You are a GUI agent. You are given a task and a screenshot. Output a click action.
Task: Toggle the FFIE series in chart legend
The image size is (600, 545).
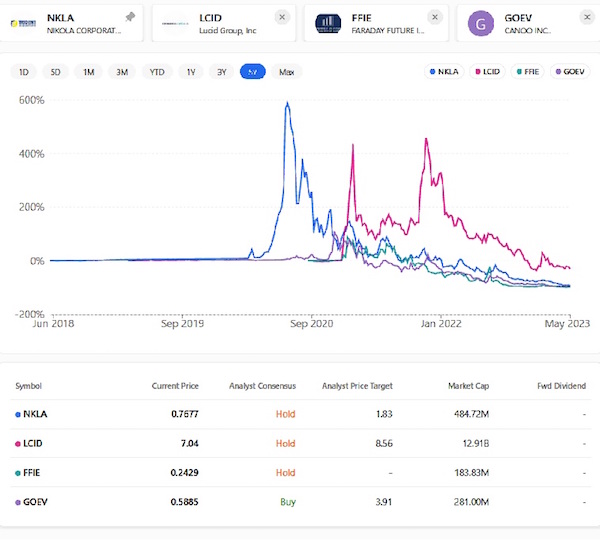tap(528, 72)
